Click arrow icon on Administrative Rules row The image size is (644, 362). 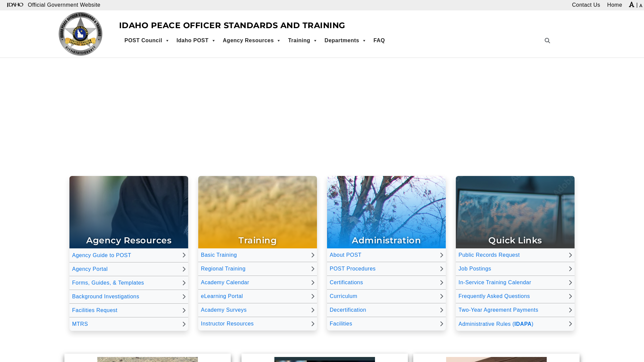click(570, 324)
